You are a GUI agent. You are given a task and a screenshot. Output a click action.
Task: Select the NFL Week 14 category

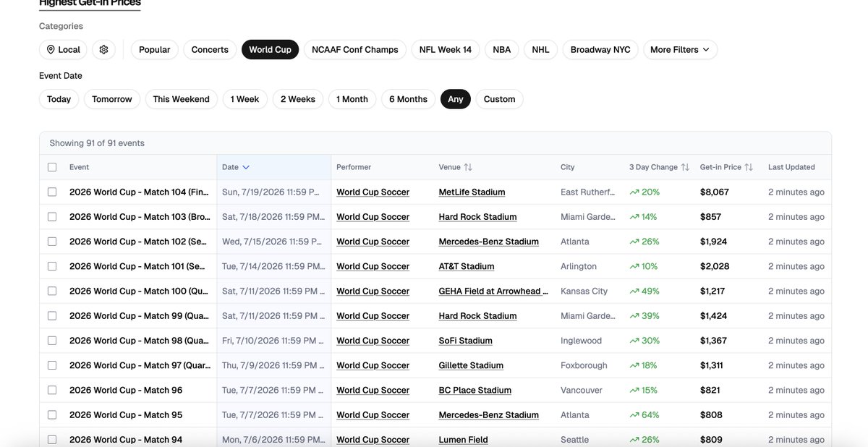pos(446,49)
